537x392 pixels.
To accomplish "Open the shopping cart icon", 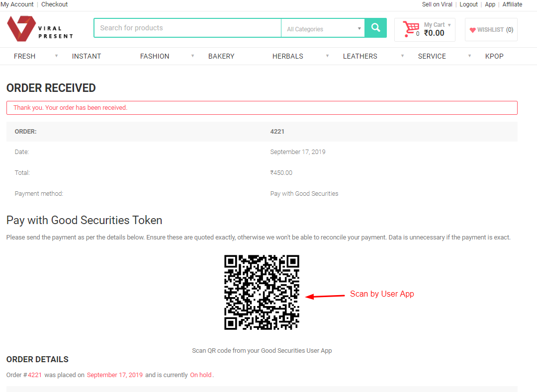I will pos(411,29).
